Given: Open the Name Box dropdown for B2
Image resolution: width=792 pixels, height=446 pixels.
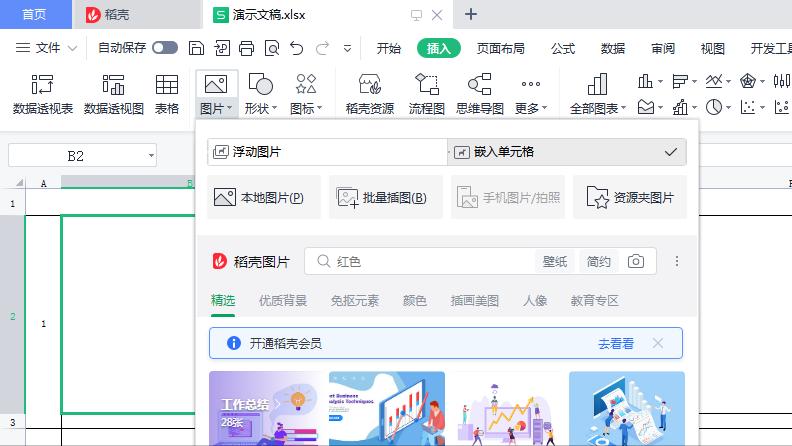Looking at the screenshot, I should [151, 156].
